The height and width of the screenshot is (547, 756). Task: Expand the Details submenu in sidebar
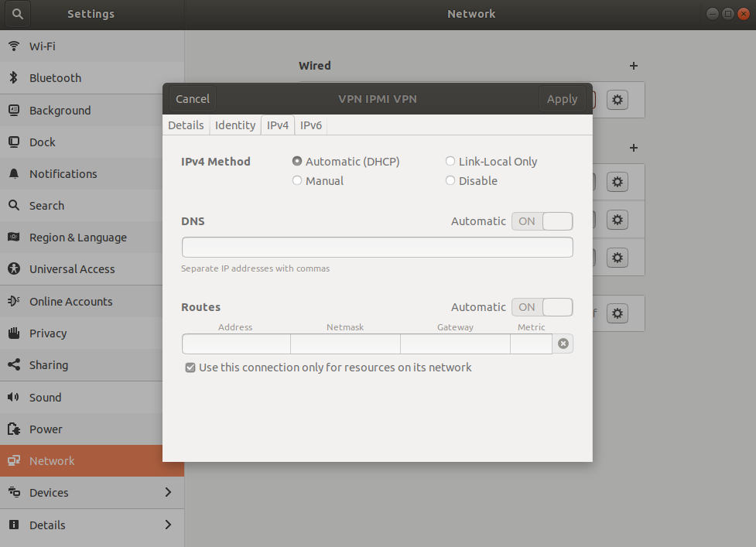[x=168, y=525]
